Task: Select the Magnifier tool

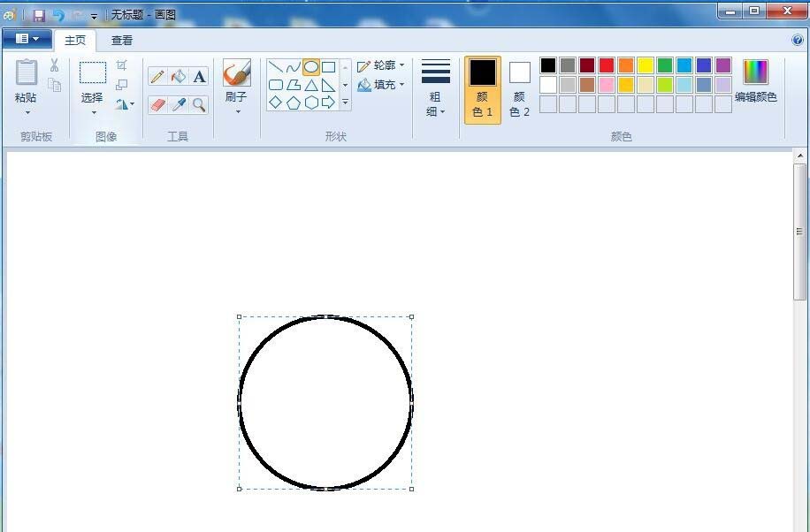Action: (x=199, y=105)
